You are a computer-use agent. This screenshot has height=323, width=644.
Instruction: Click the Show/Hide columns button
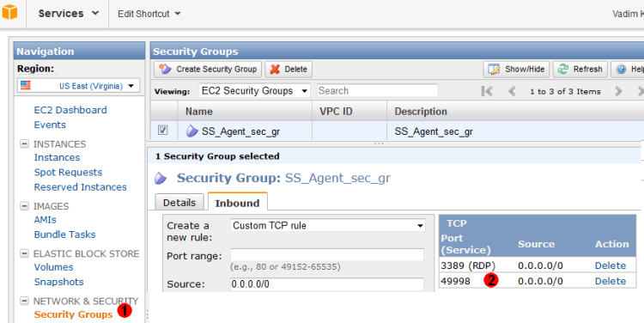pos(516,69)
